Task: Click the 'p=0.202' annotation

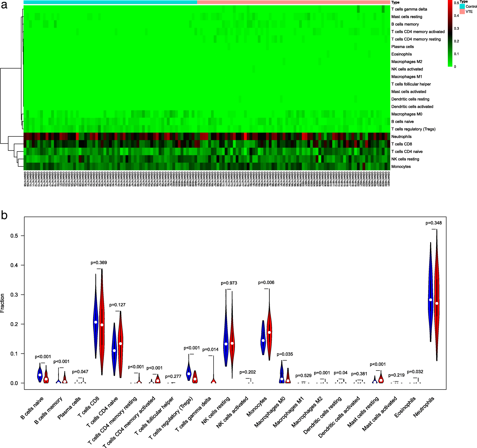Action: tap(248, 372)
